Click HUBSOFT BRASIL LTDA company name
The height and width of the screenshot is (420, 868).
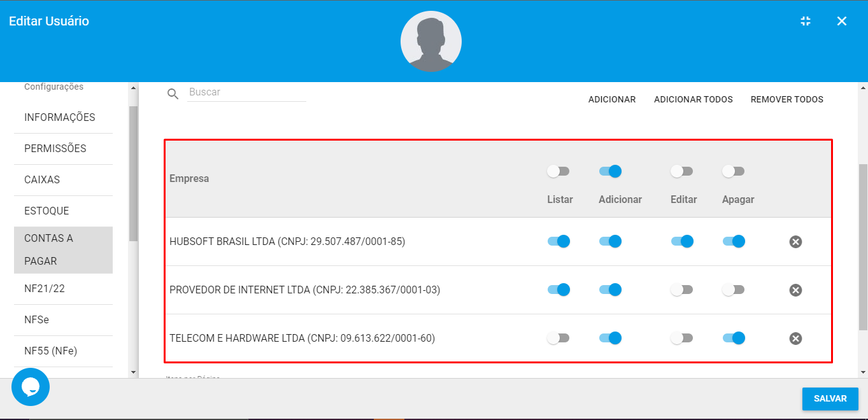[x=287, y=242]
